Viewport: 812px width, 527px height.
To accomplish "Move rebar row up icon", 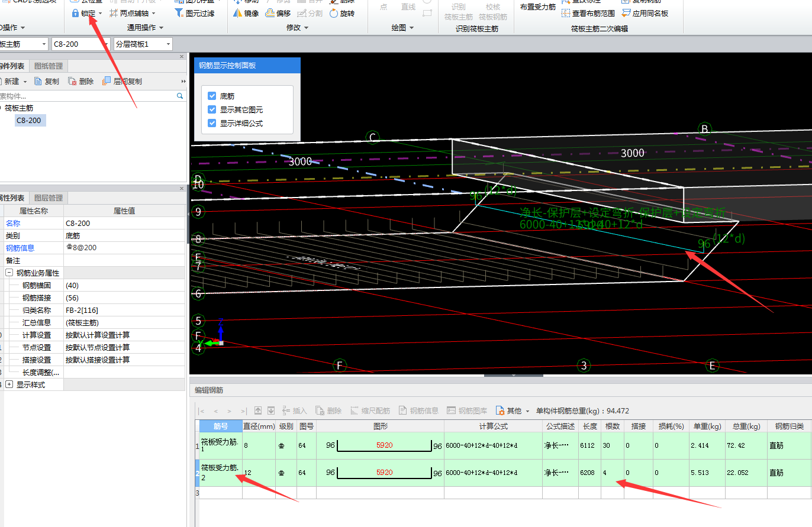I will [258, 410].
